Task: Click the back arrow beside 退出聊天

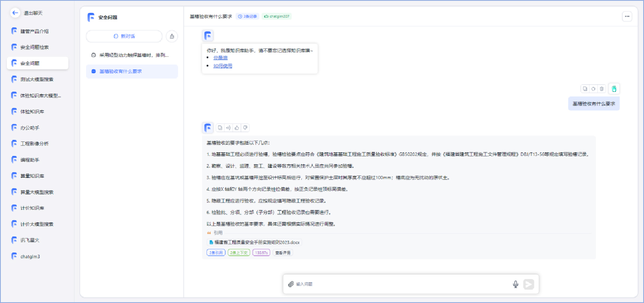Action: [x=15, y=13]
